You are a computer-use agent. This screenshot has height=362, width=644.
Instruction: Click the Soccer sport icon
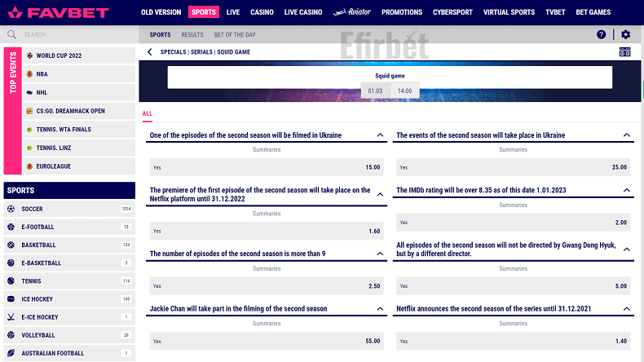tap(11, 209)
